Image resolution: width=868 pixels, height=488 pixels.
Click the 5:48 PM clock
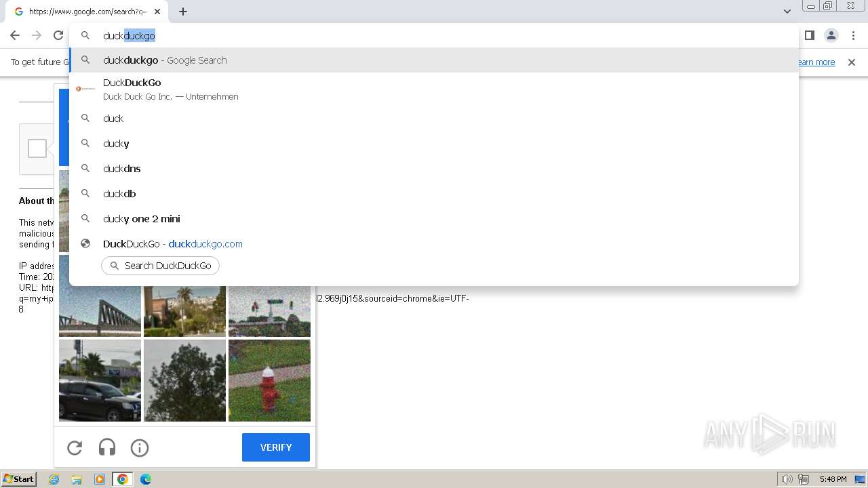pos(833,479)
